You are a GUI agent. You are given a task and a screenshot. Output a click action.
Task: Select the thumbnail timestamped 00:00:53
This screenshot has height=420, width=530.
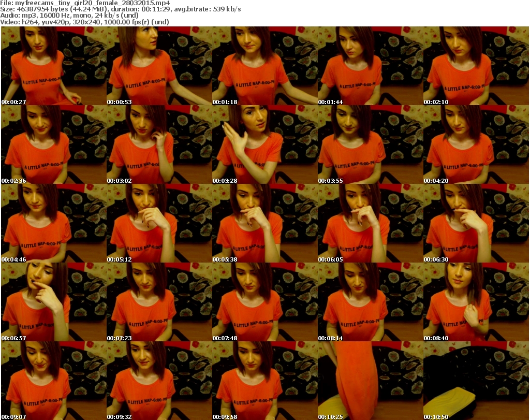coord(159,66)
